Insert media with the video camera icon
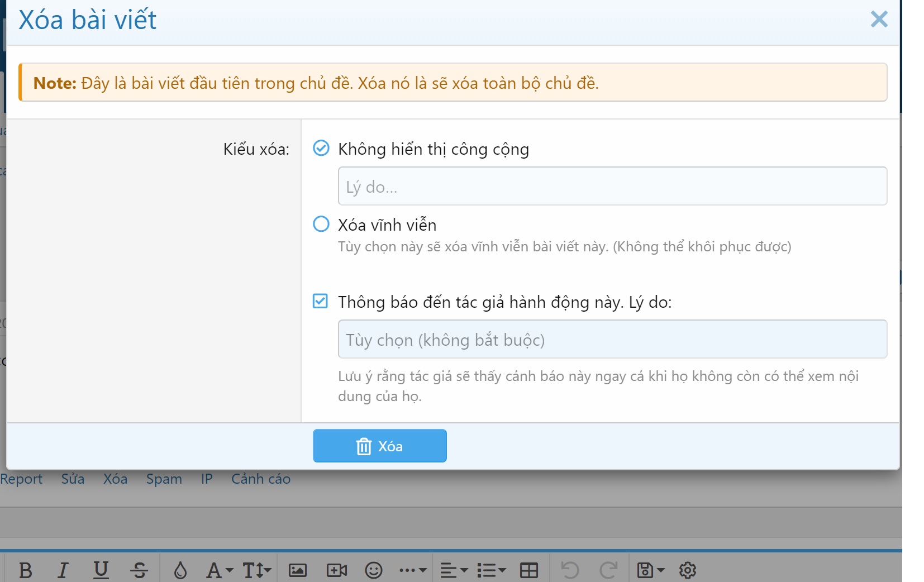Screen dimensions: 924x582 [x=336, y=570]
